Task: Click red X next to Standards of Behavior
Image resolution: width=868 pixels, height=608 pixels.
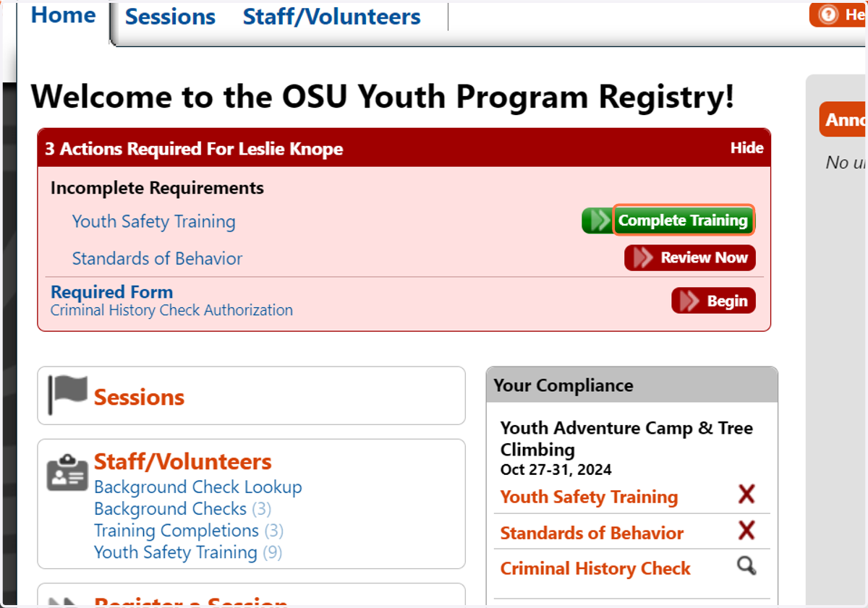Action: pos(746,531)
